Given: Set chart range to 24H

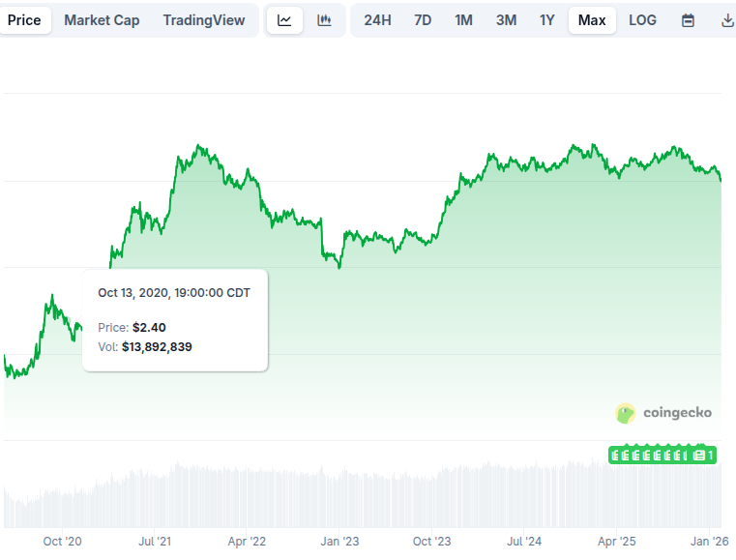Looking at the screenshot, I should click(377, 20).
